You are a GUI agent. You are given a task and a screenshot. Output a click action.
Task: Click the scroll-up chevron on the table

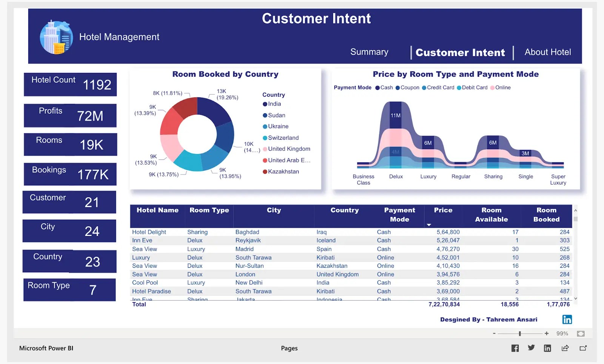click(x=575, y=210)
